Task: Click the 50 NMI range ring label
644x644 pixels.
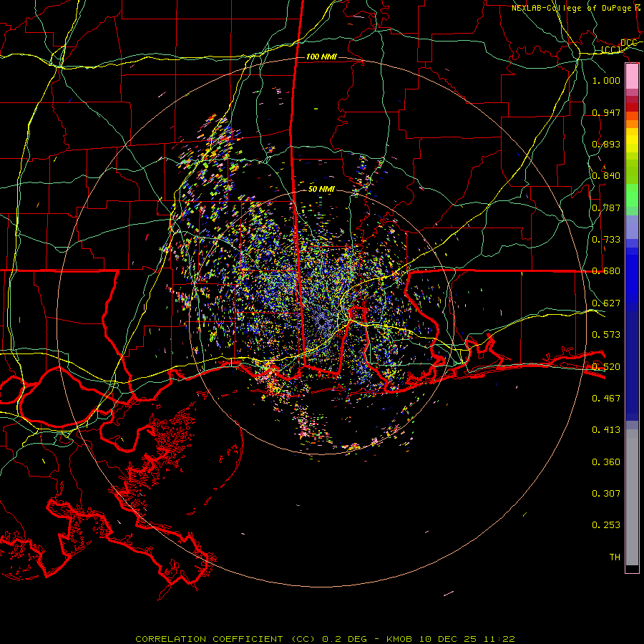Action: 321,189
